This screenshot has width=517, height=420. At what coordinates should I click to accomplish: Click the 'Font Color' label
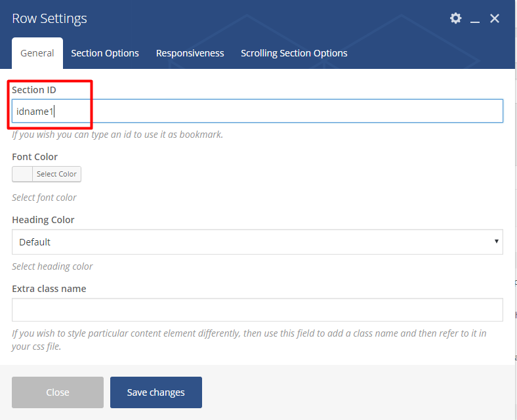point(35,157)
